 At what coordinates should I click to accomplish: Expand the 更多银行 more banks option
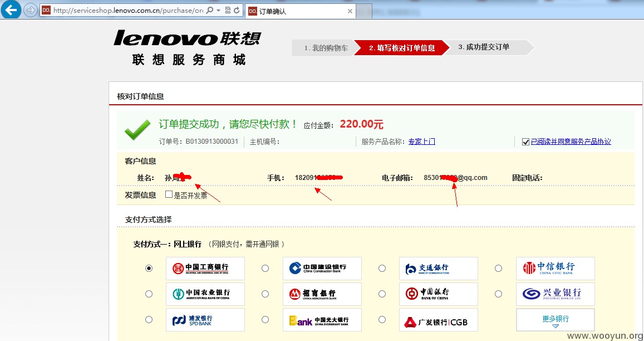[555, 320]
